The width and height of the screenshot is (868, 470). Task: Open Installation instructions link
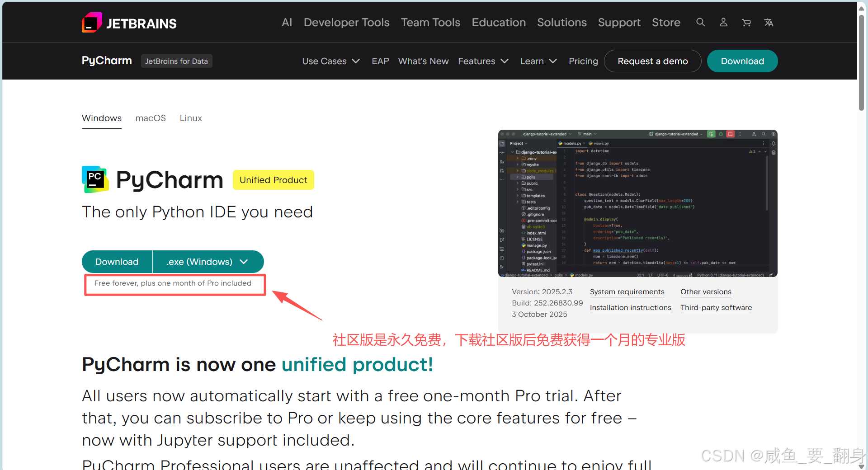pos(630,308)
